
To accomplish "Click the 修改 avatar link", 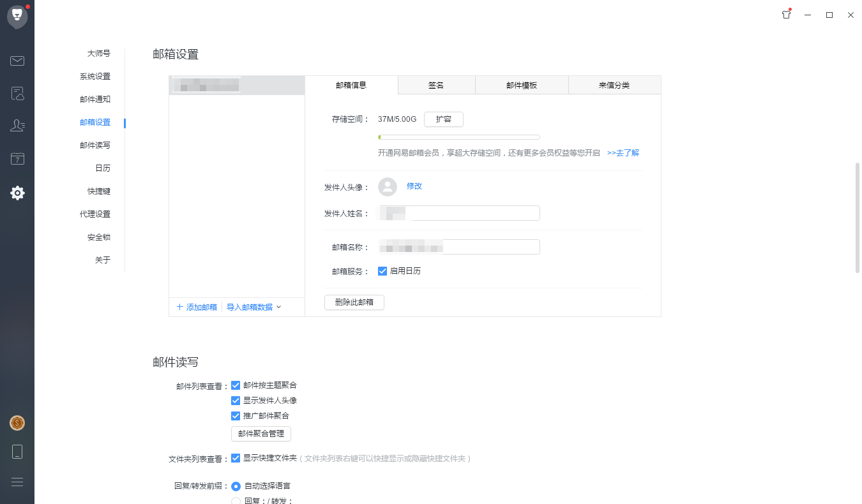I will click(414, 186).
